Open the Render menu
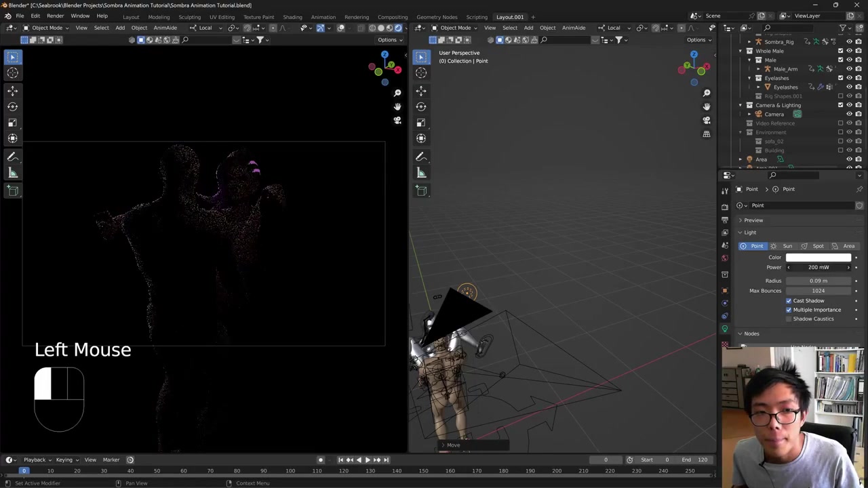The height and width of the screenshot is (488, 868). click(x=55, y=16)
